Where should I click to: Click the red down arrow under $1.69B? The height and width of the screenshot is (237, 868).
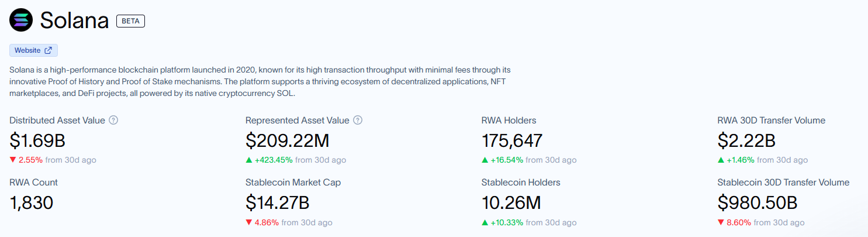[x=13, y=160]
